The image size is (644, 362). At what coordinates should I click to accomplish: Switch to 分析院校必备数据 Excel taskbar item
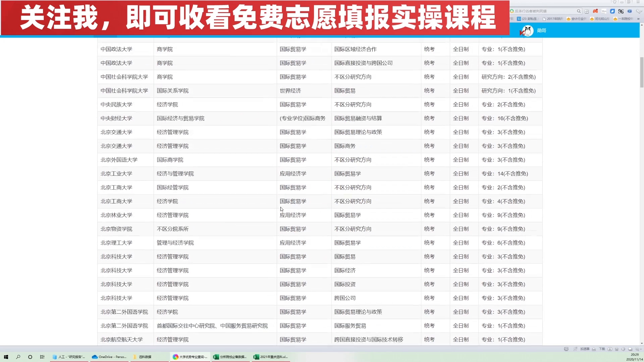click(x=230, y=357)
